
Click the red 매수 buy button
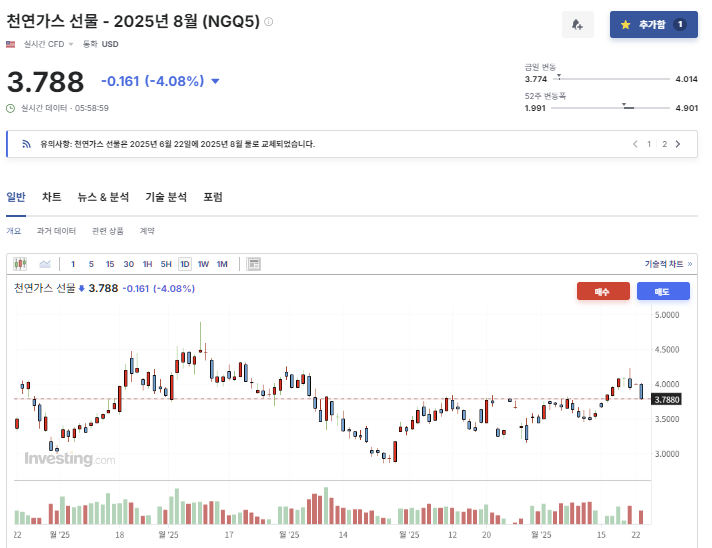tap(603, 291)
